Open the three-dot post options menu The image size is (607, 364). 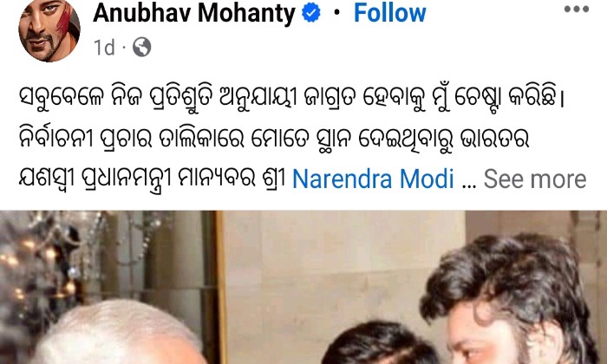(x=577, y=9)
